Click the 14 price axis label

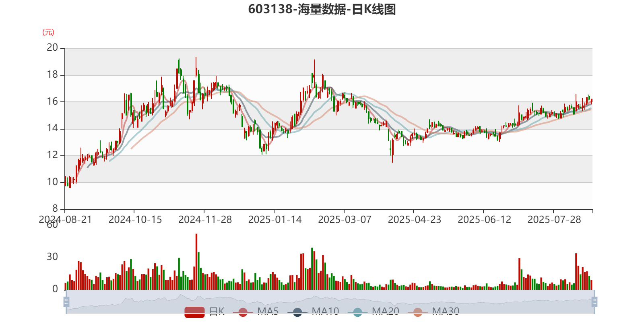[x=52, y=128]
